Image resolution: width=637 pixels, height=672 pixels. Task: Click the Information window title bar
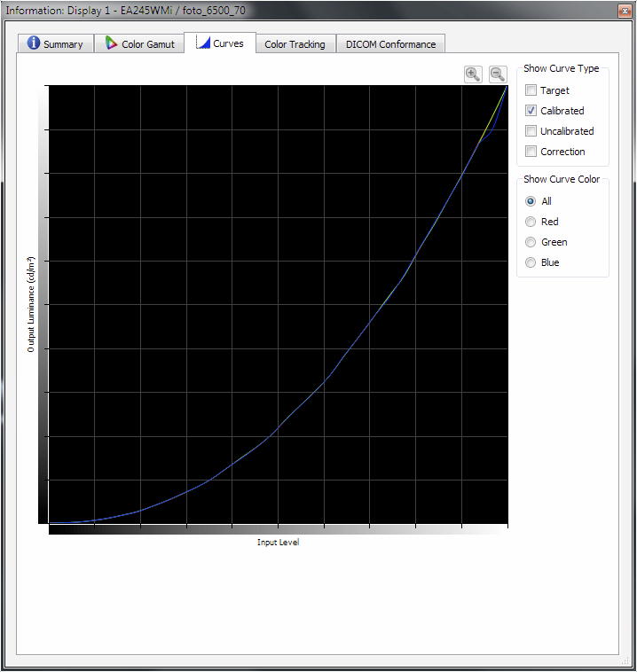(266, 10)
